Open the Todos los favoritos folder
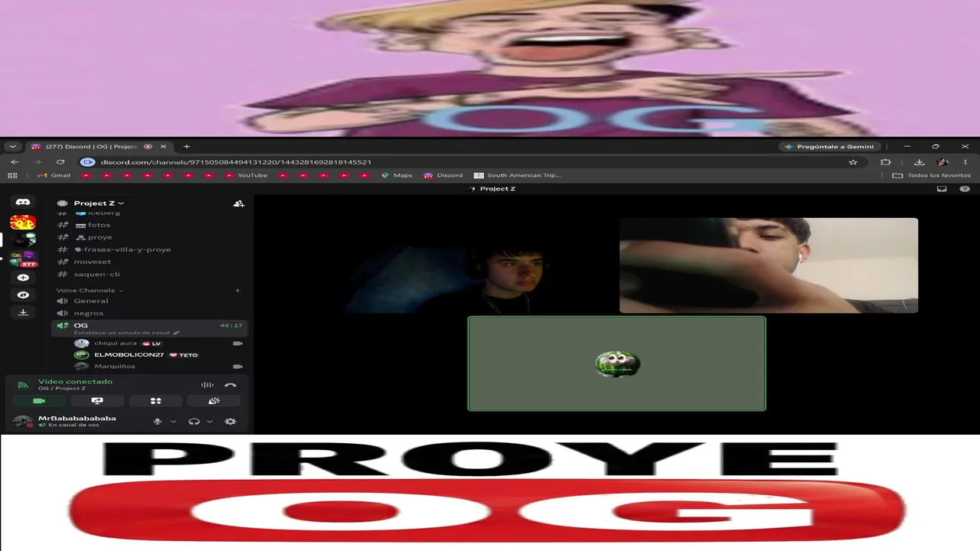The width and height of the screenshot is (980, 551). pos(932,175)
